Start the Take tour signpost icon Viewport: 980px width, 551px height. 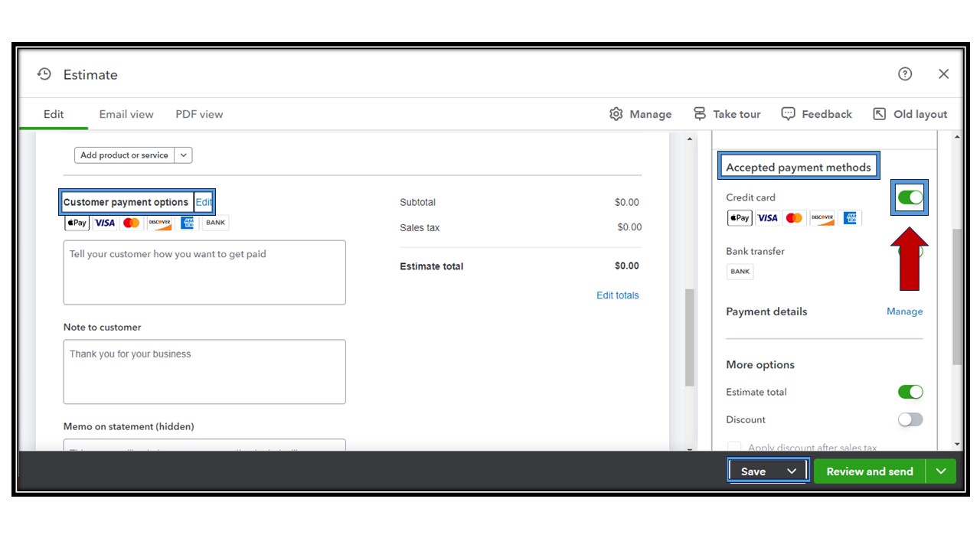pyautogui.click(x=700, y=114)
